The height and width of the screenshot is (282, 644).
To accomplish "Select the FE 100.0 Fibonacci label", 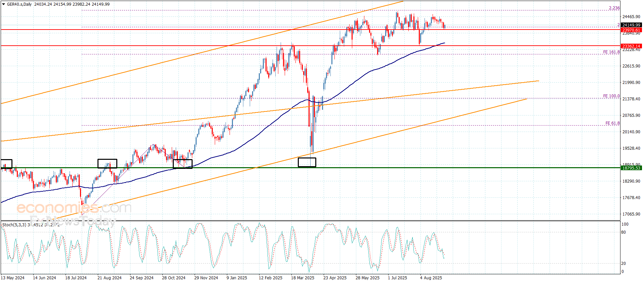I will [611, 96].
